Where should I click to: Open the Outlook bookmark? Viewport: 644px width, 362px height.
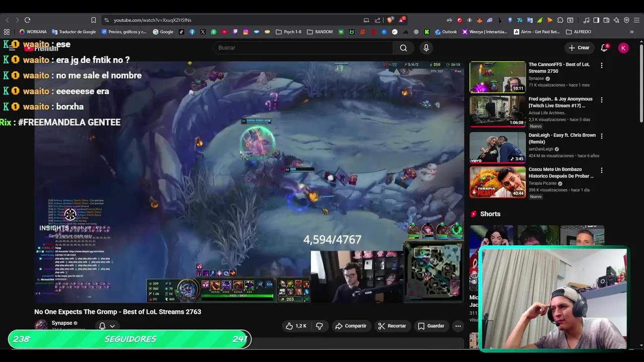click(x=446, y=32)
